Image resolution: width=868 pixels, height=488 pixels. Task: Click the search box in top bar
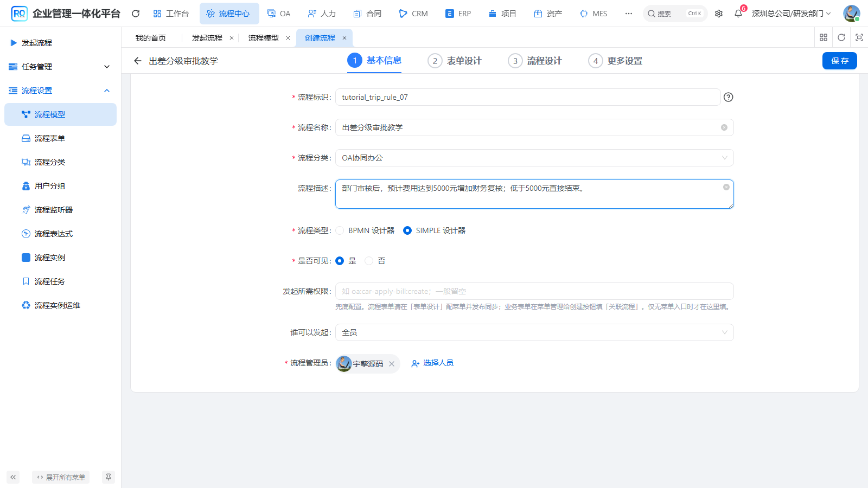(675, 14)
